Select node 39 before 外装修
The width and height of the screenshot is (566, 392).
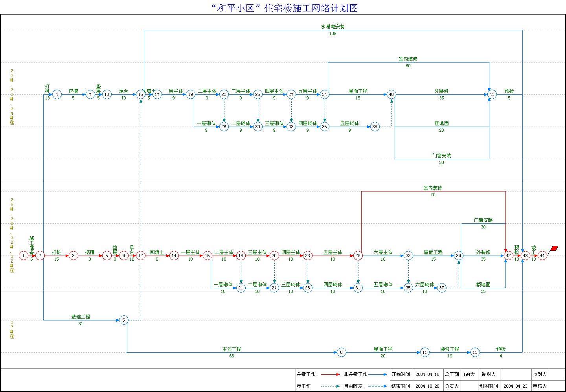tap(458, 256)
